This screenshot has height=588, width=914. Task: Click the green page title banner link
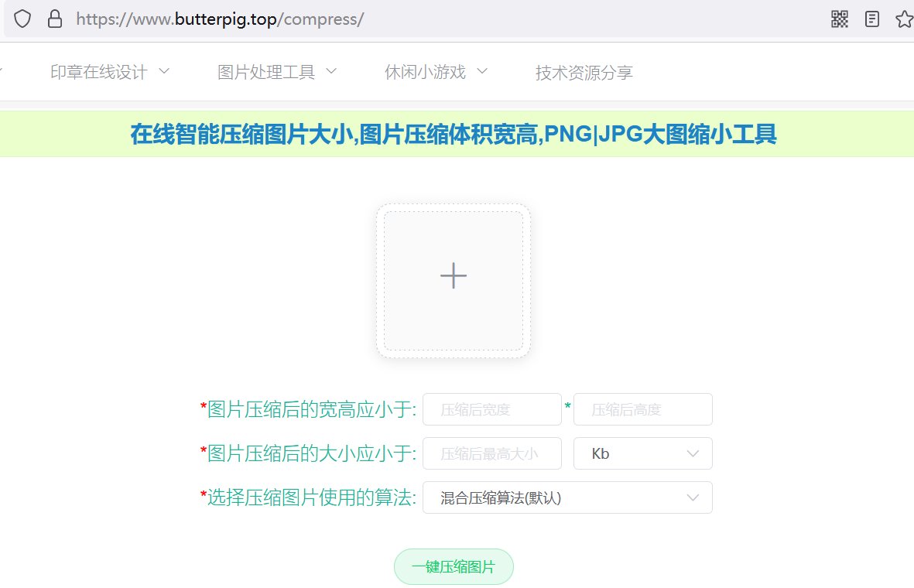click(454, 134)
